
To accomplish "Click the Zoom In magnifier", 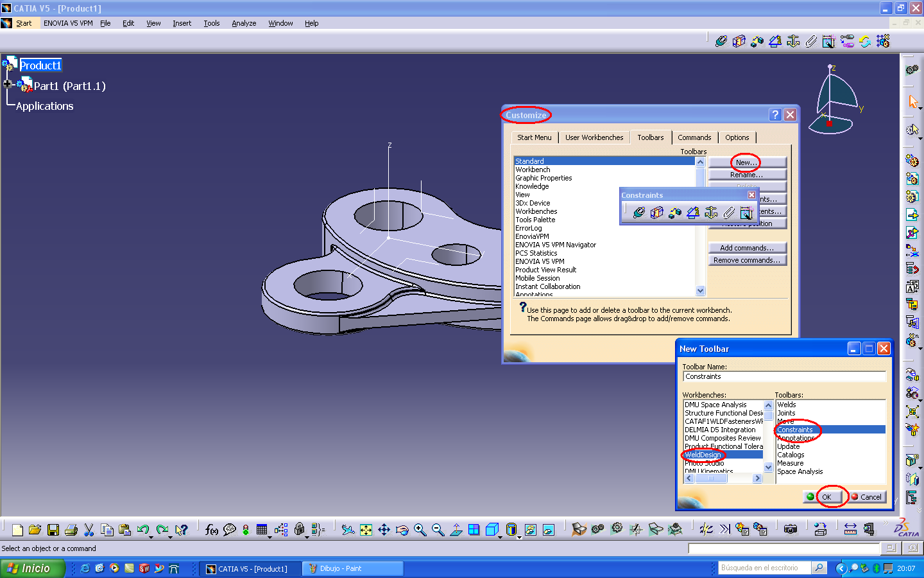I will coord(420,530).
